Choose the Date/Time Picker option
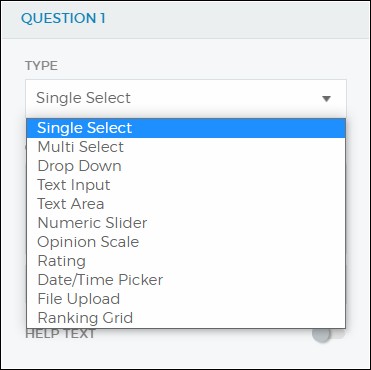This screenshot has height=370, width=371. pyautogui.click(x=186, y=280)
